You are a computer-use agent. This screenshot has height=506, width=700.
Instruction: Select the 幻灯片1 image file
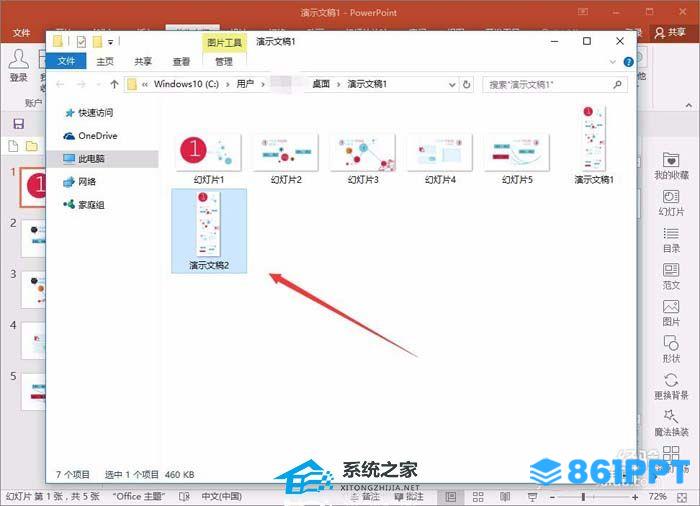[208, 159]
